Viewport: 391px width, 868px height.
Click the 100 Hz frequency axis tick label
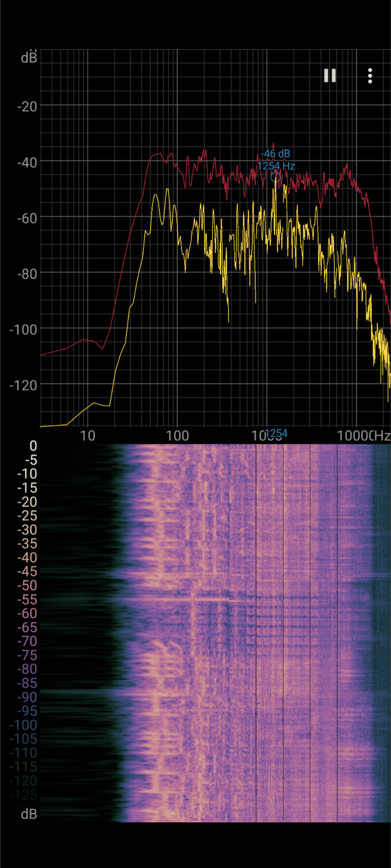(177, 436)
